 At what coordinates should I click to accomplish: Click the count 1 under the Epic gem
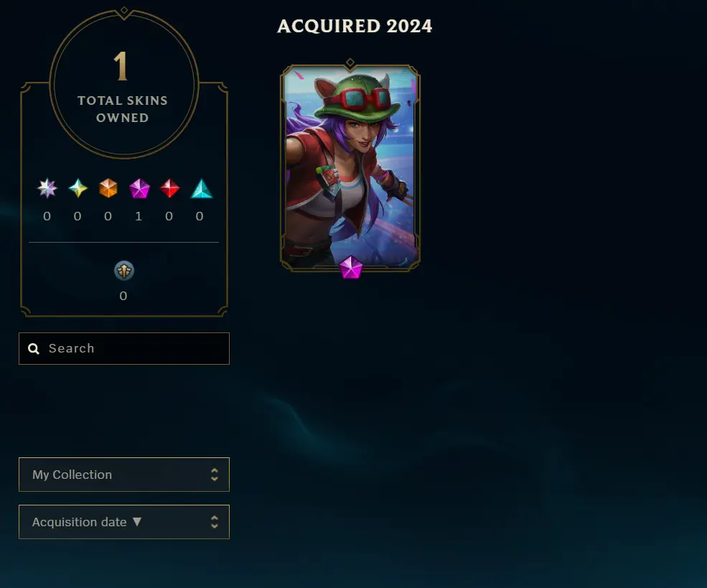click(x=139, y=216)
